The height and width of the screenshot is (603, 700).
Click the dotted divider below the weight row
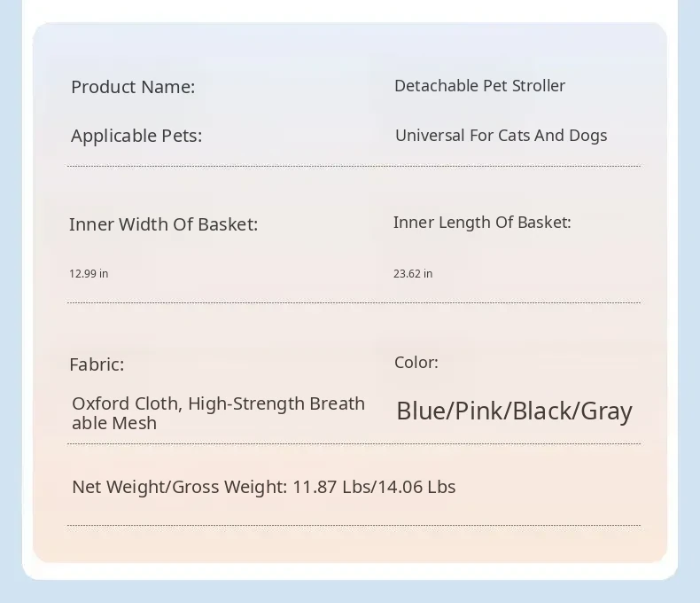coord(354,526)
